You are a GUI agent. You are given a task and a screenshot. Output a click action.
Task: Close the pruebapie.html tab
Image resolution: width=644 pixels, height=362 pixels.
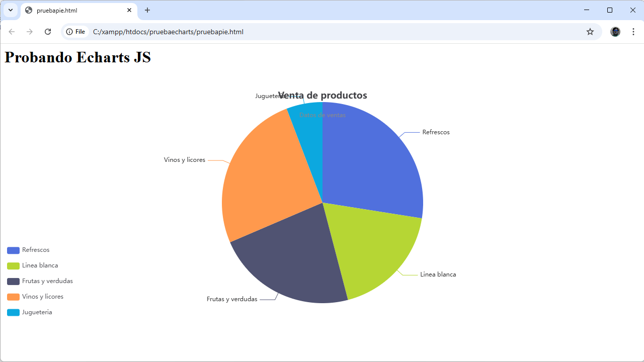129,10
